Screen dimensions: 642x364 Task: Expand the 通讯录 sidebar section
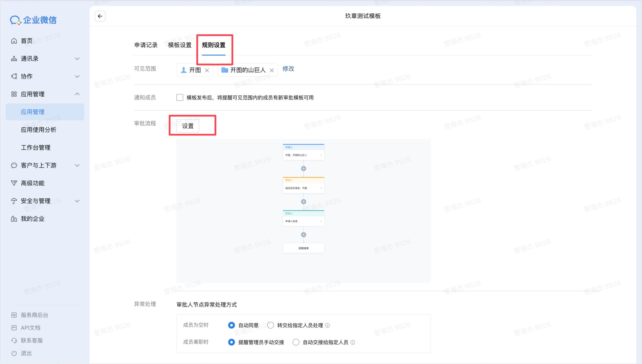(77, 58)
